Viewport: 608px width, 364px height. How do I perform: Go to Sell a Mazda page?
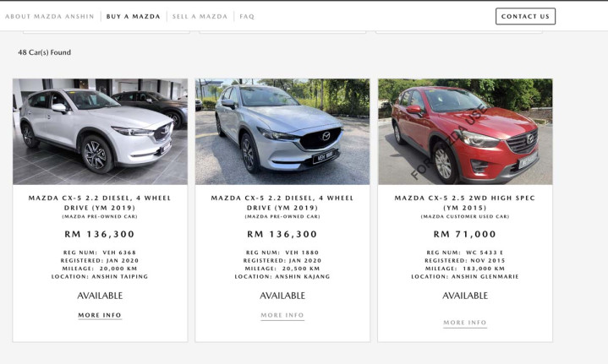tap(200, 16)
